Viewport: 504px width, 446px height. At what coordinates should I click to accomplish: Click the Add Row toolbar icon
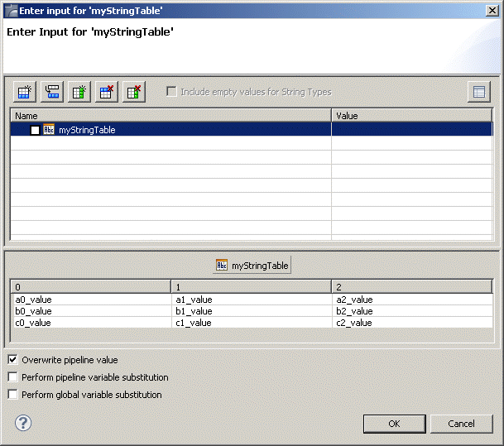click(x=25, y=92)
